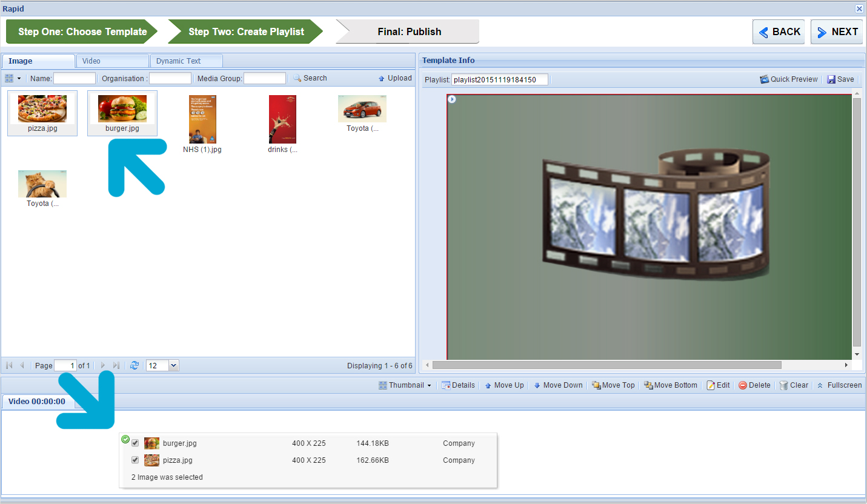Expand the page size combo box
This screenshot has width=867, height=504.
[x=174, y=365]
